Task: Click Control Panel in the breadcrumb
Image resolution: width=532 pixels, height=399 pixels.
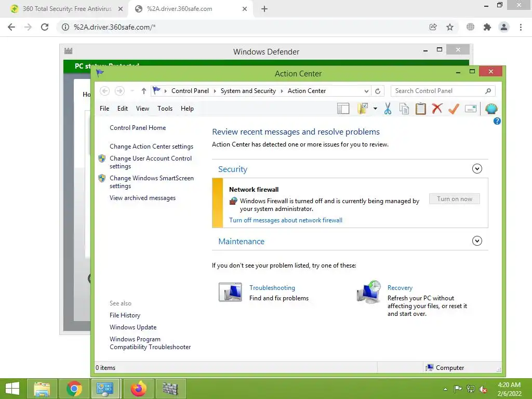Action: pyautogui.click(x=190, y=91)
